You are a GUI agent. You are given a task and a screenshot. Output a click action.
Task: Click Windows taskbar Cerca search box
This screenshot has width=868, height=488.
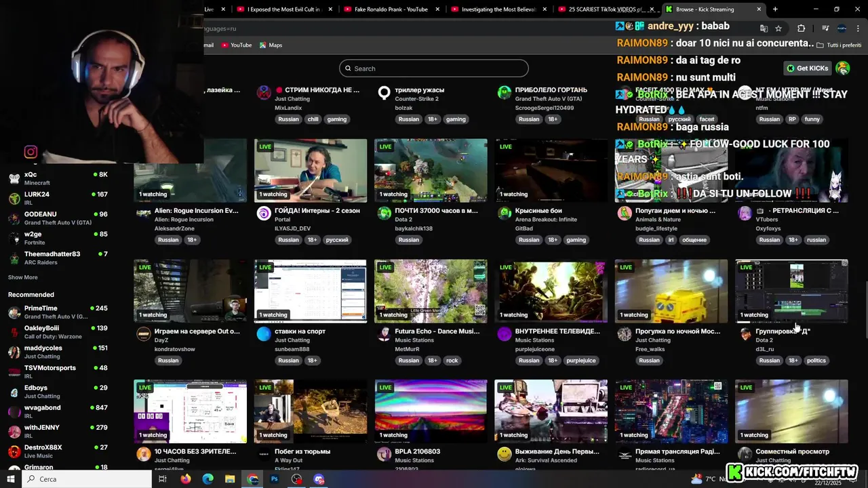tap(87, 479)
